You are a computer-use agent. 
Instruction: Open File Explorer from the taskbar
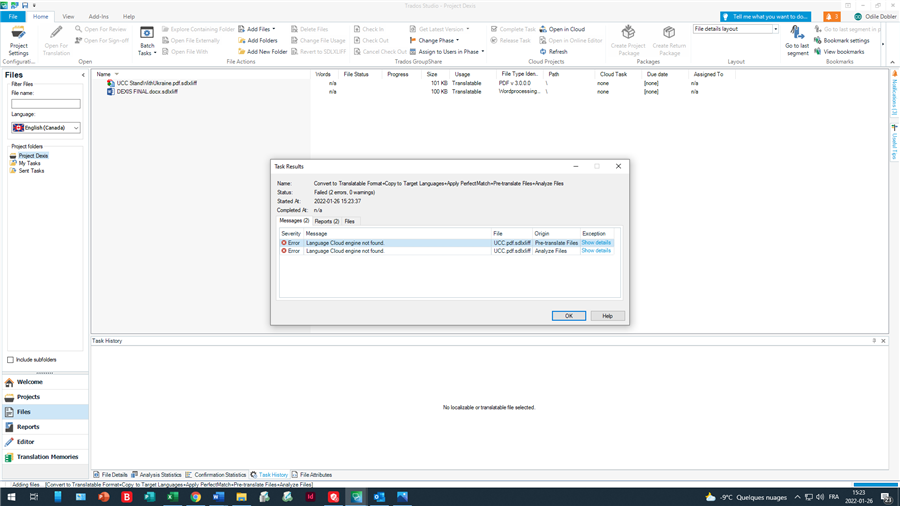(242, 497)
